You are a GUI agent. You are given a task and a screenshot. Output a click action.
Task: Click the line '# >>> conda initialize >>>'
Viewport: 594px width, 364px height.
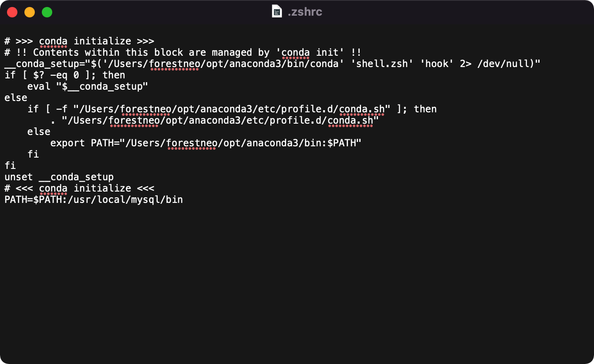click(79, 41)
